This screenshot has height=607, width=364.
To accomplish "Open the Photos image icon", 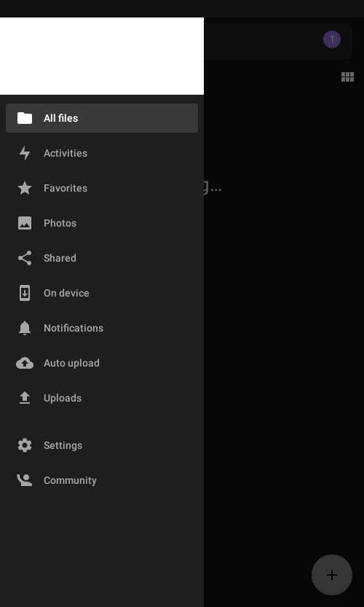I will click(x=25, y=223).
